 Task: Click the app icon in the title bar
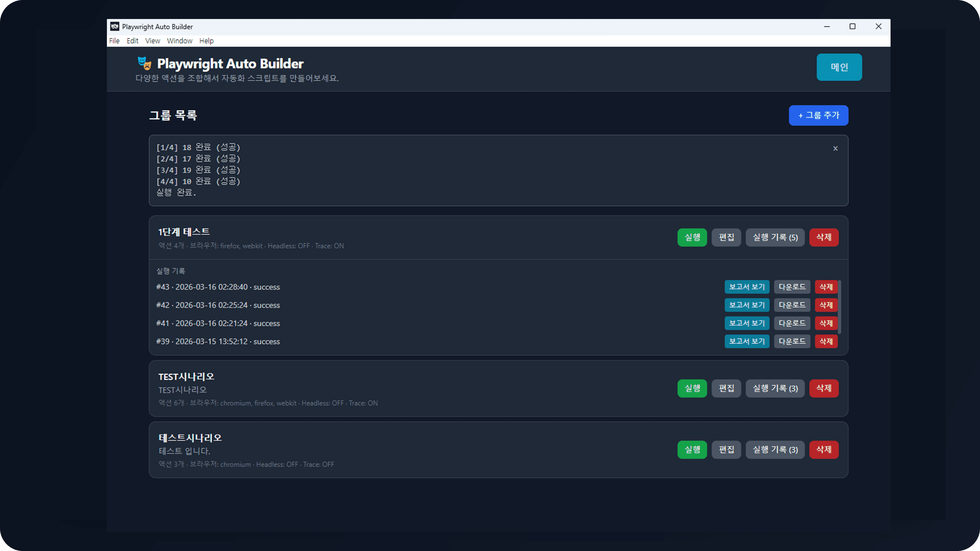[115, 27]
